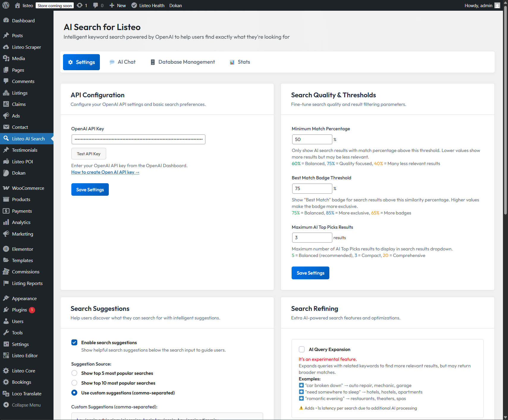Collapse the admin sidebar menu
Screen dimensions: 508x420
point(26,405)
